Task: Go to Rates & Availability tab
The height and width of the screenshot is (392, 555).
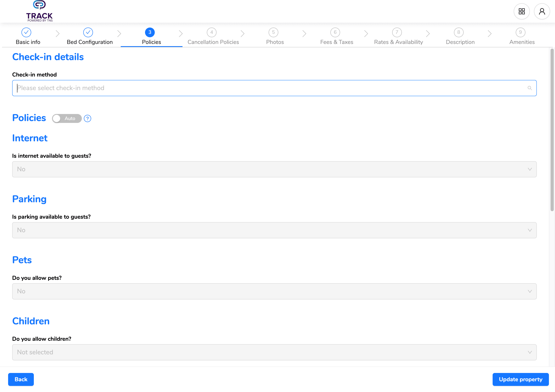Action: pos(399,42)
